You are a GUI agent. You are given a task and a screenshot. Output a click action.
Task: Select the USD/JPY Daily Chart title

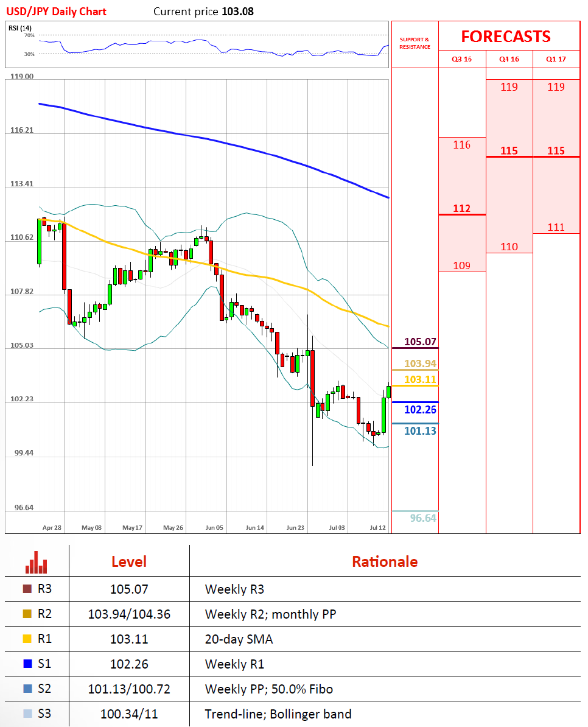pyautogui.click(x=56, y=12)
